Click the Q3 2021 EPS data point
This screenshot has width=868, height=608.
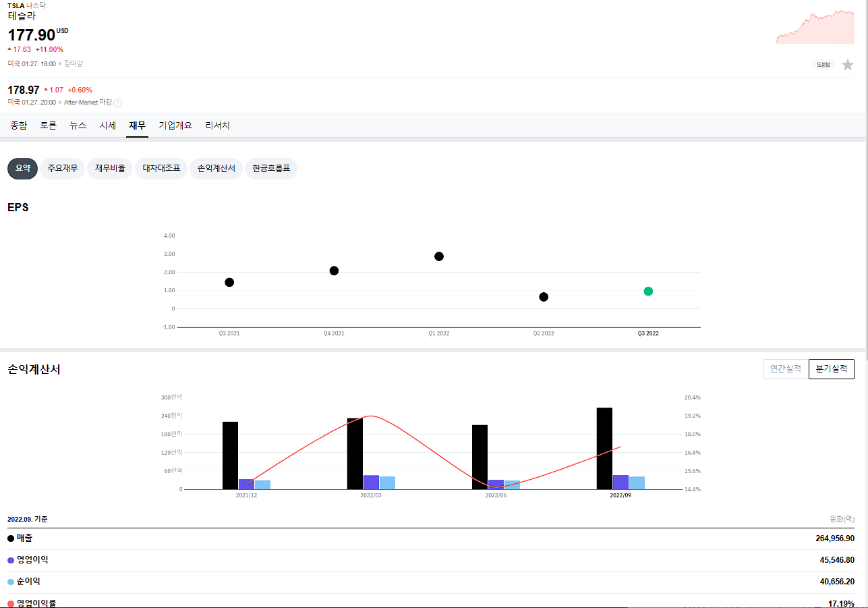[229, 282]
